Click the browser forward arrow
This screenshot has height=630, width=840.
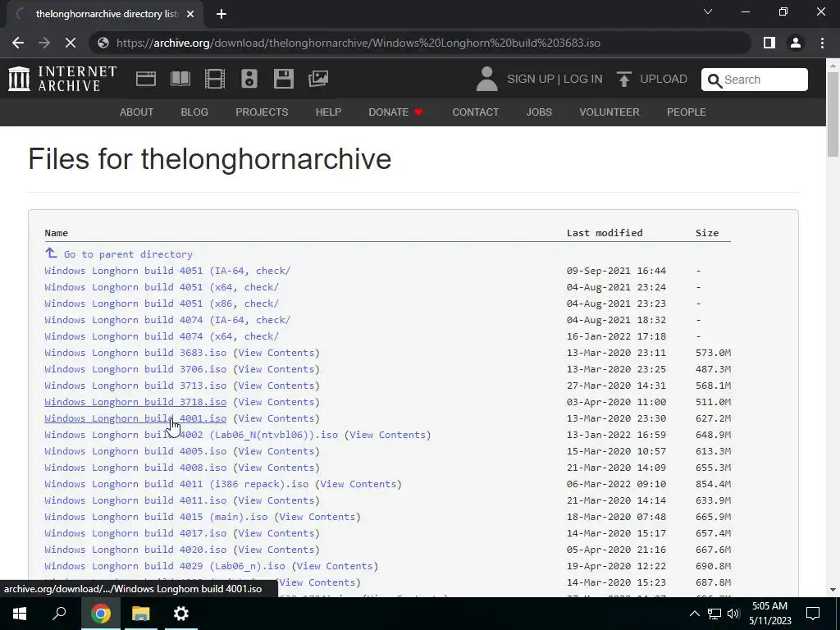point(44,43)
